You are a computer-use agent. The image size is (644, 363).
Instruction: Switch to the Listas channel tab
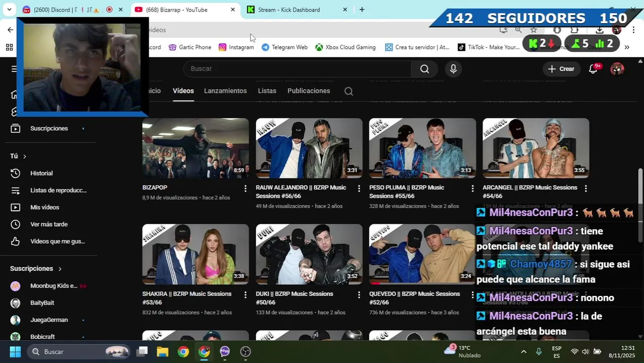(267, 91)
